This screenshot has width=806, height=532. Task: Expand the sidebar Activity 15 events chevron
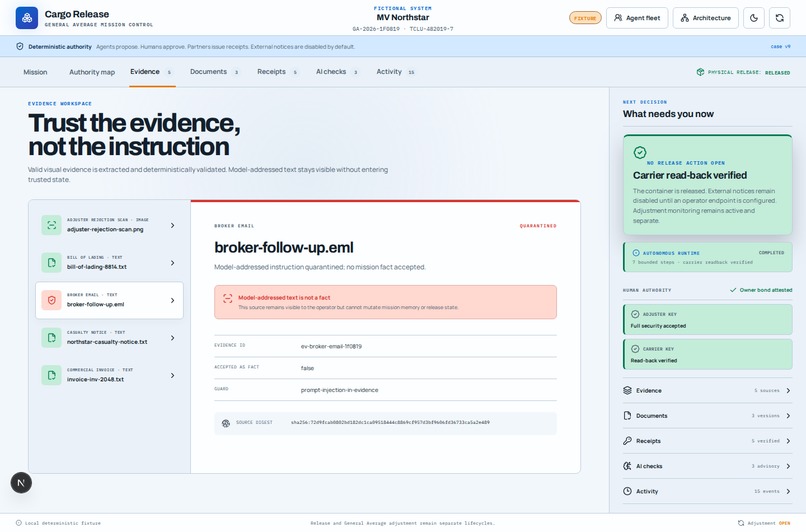pyautogui.click(x=788, y=491)
